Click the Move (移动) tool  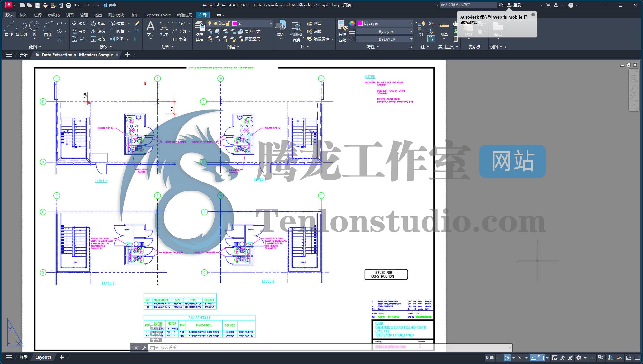pyautogui.click(x=79, y=23)
